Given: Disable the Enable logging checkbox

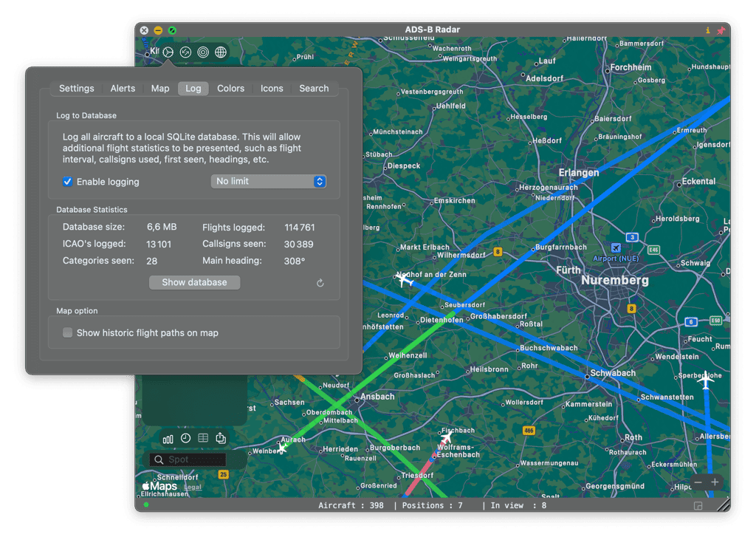Looking at the screenshot, I should (67, 181).
